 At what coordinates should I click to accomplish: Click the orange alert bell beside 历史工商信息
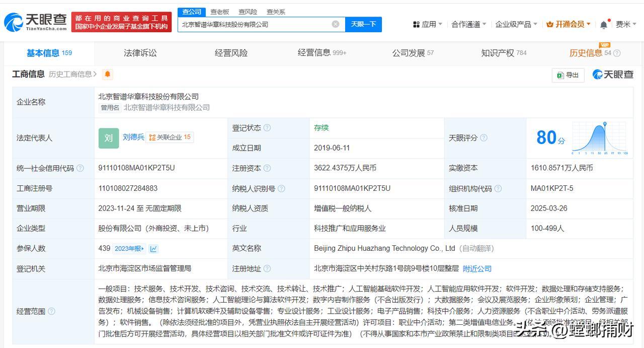108,75
